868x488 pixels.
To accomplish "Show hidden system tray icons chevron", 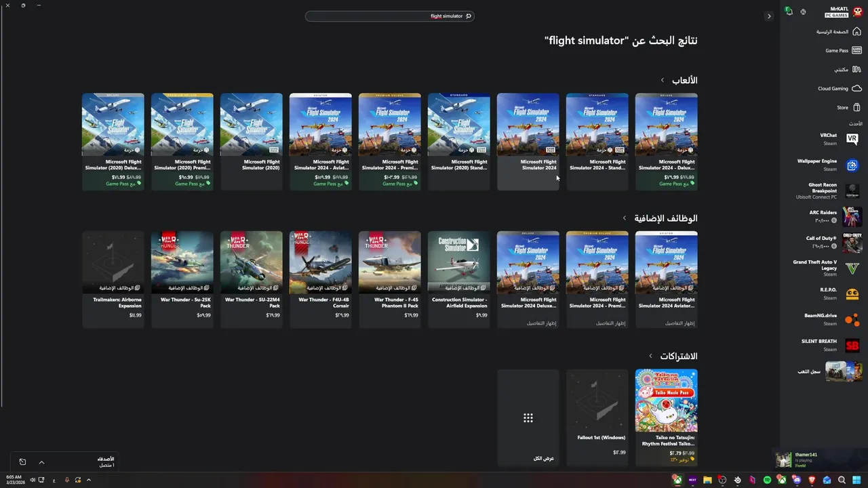I will (x=89, y=480).
